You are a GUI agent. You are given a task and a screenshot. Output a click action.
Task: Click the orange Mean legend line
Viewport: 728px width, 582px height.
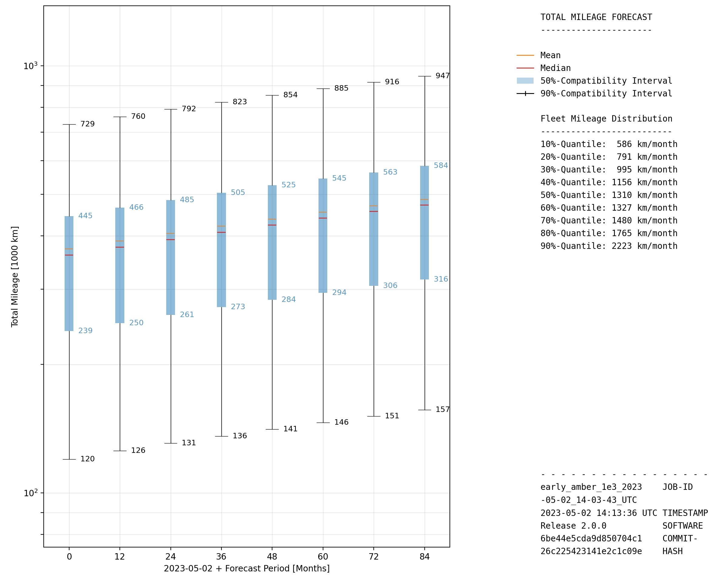(x=525, y=55)
